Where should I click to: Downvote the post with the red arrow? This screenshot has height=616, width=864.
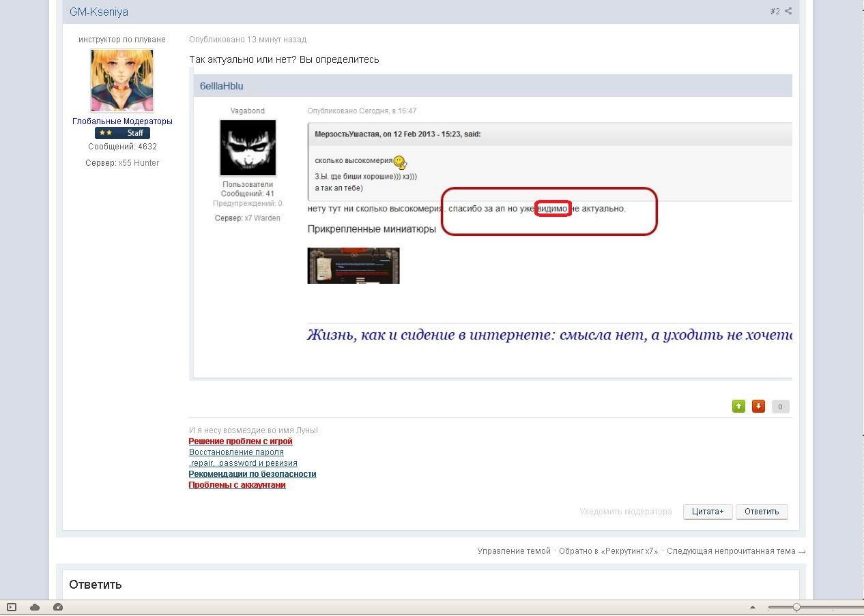tap(758, 407)
